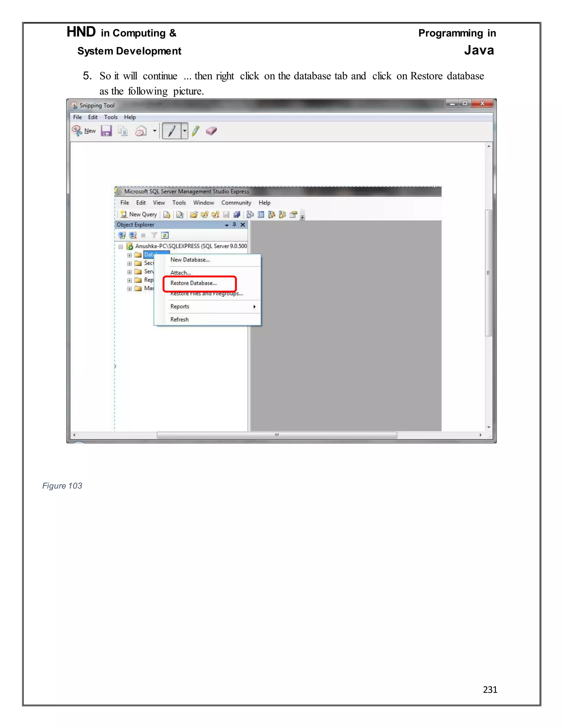
Task: Click the New snip button in Snipping Tool
Action: point(84,131)
